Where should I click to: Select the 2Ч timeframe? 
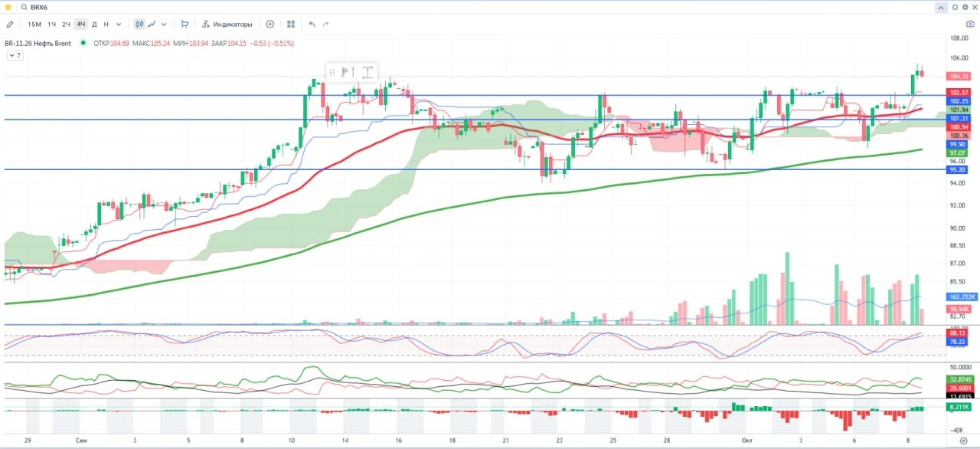pos(67,24)
